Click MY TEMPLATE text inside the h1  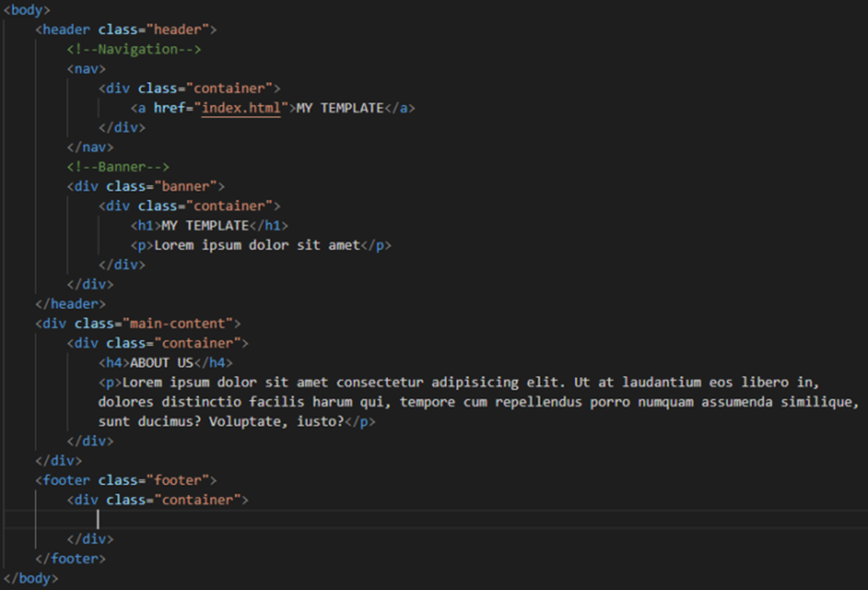pyautogui.click(x=205, y=226)
